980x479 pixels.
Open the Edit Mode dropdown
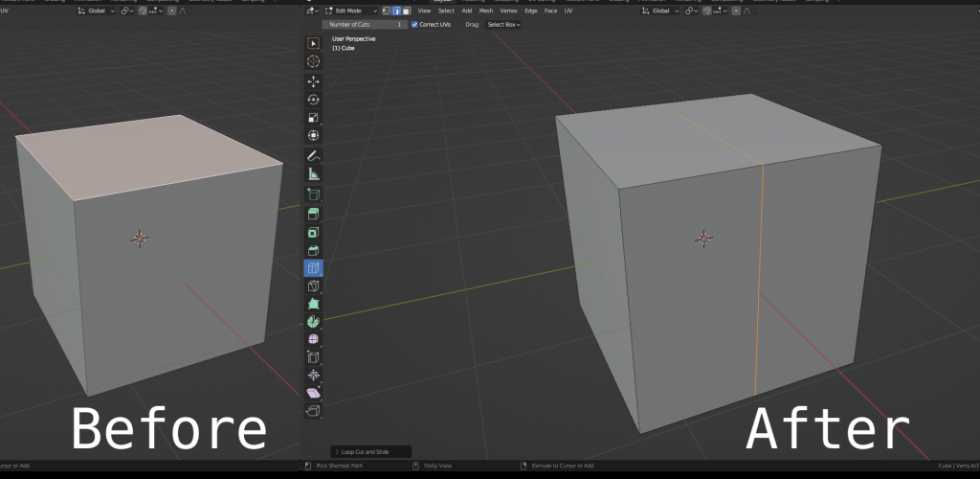click(x=350, y=11)
